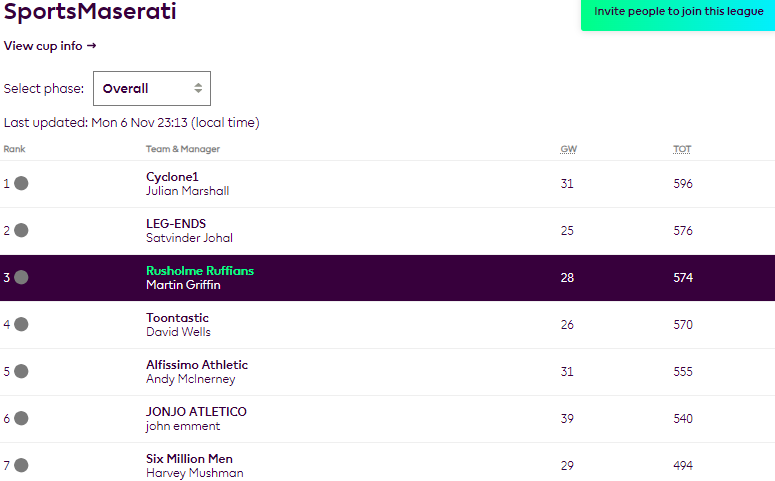The height and width of the screenshot is (481, 775).
Task: Open Cyclone1 team by Julian Marshall
Action: pyautogui.click(x=172, y=177)
